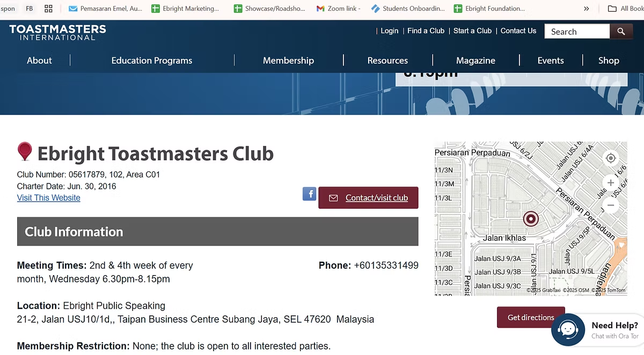Click the Ebright Toastmasters Club heading
Image resolution: width=644 pixels, height=355 pixels.
(156, 154)
